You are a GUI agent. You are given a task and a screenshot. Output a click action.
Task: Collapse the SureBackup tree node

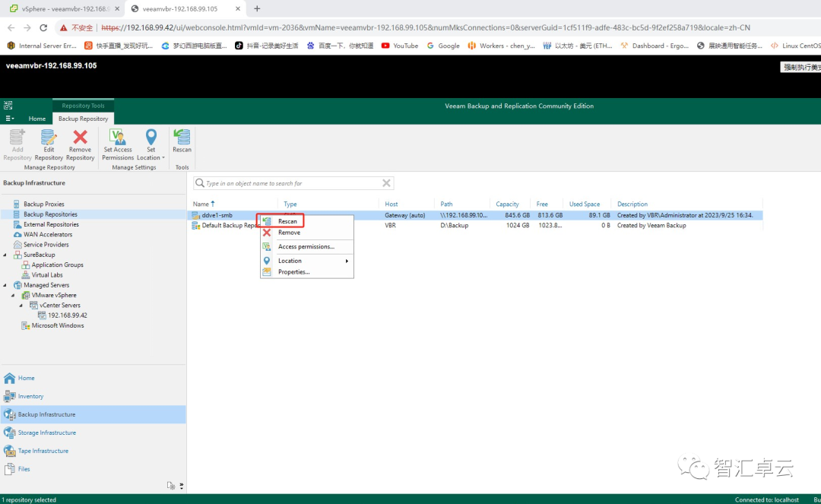tap(5, 255)
